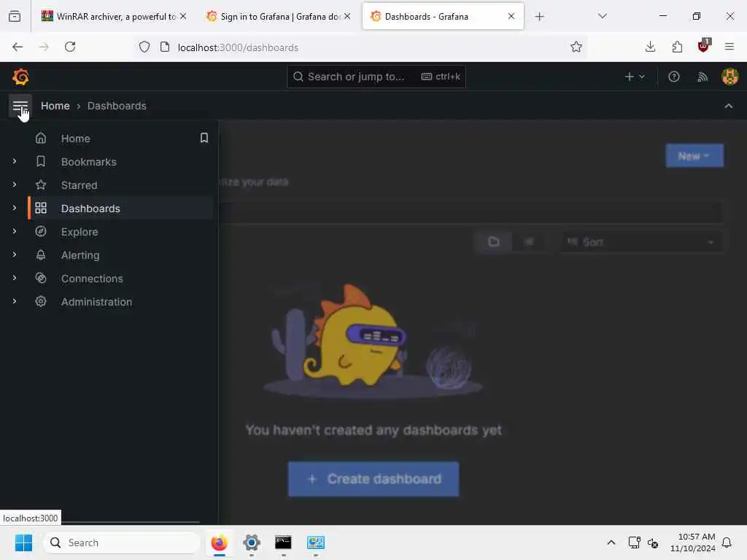Expand the Connections section chevron
This screenshot has width=747, height=560.
(15, 278)
